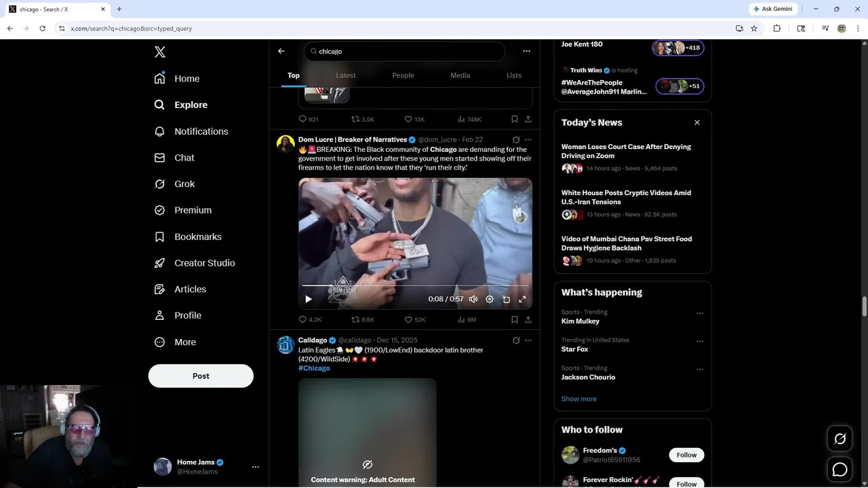
Task: Open Creator Studio
Action: [x=195, y=263]
